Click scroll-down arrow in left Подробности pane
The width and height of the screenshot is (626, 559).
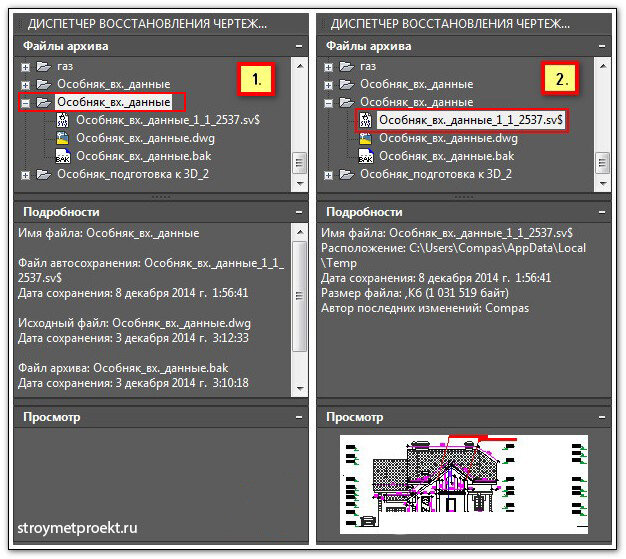click(300, 388)
